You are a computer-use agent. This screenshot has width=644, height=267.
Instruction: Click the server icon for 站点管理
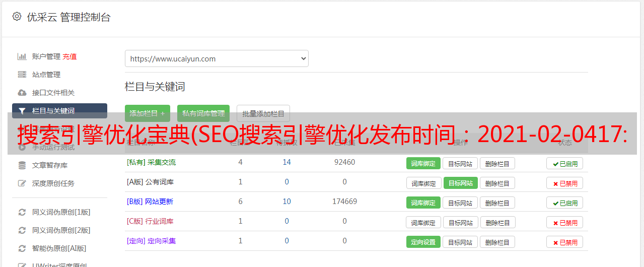pos(22,75)
